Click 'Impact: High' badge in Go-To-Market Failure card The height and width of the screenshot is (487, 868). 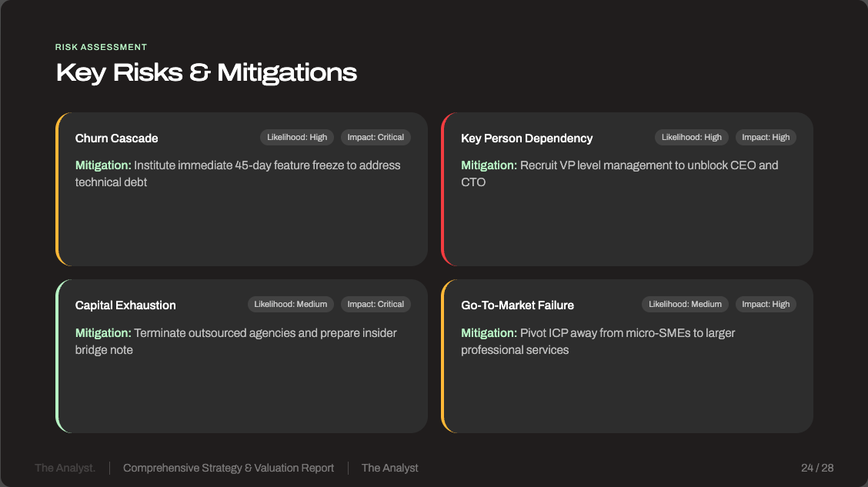pos(766,305)
